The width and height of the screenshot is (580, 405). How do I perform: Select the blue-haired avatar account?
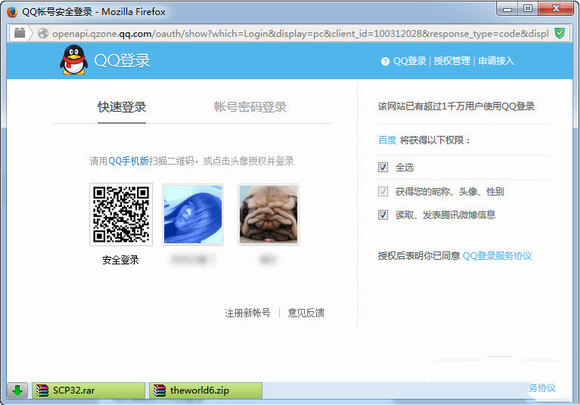point(193,214)
